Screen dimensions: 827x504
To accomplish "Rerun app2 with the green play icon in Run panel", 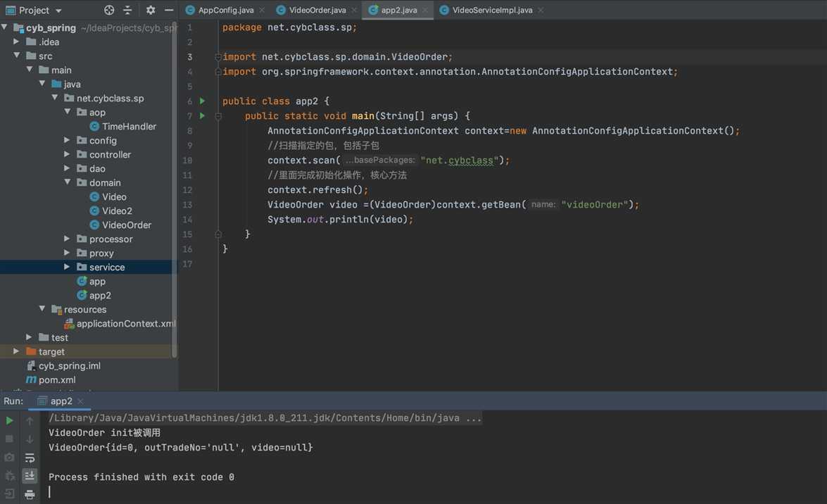I will pos(9,421).
